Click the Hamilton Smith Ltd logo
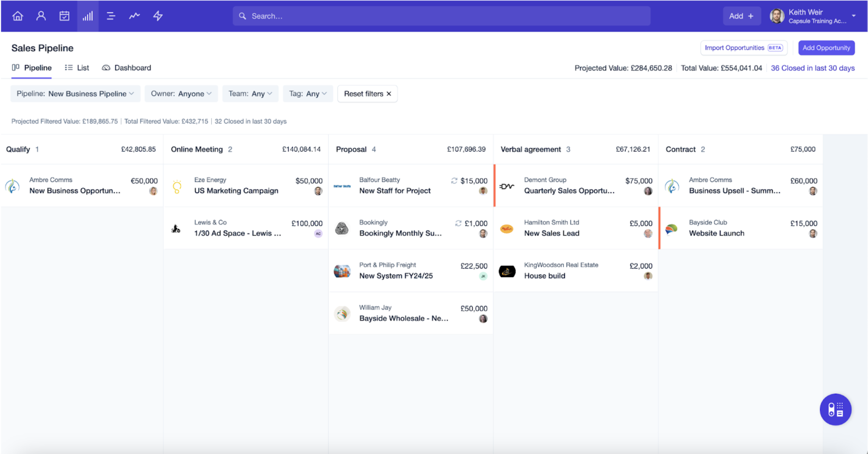The width and height of the screenshot is (868, 454). pyautogui.click(x=507, y=229)
